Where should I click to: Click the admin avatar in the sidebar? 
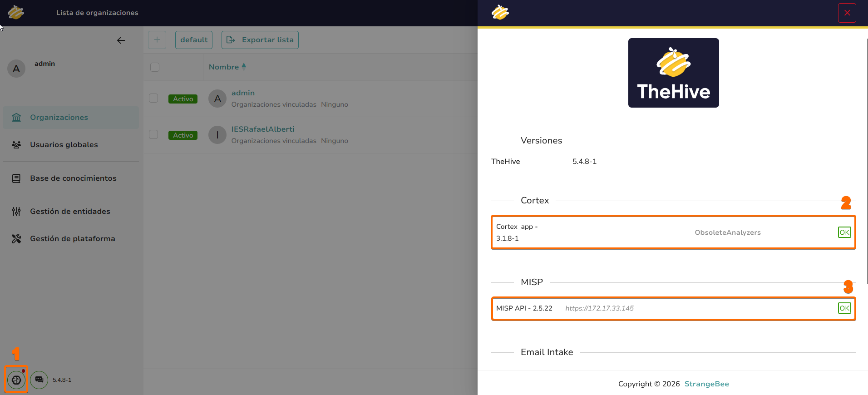[x=16, y=69]
